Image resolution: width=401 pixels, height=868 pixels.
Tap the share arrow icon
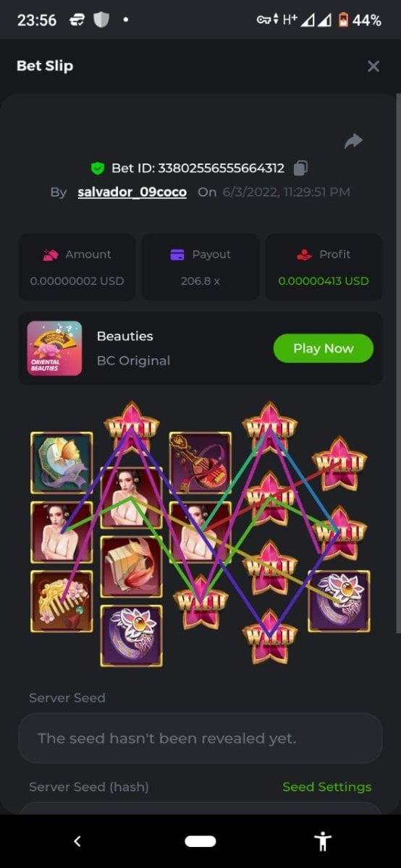pyautogui.click(x=353, y=141)
